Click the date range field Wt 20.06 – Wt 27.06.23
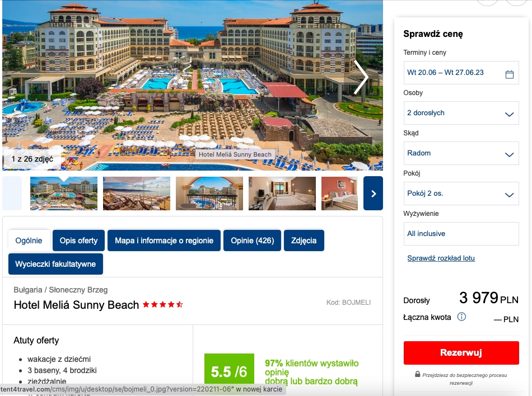 coord(461,73)
